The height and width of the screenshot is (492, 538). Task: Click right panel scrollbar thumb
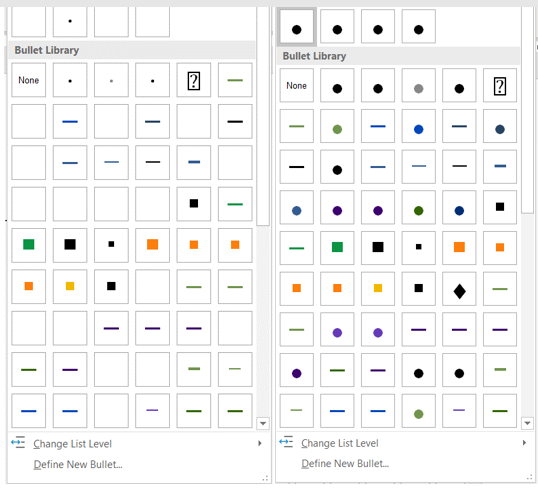(x=527, y=110)
